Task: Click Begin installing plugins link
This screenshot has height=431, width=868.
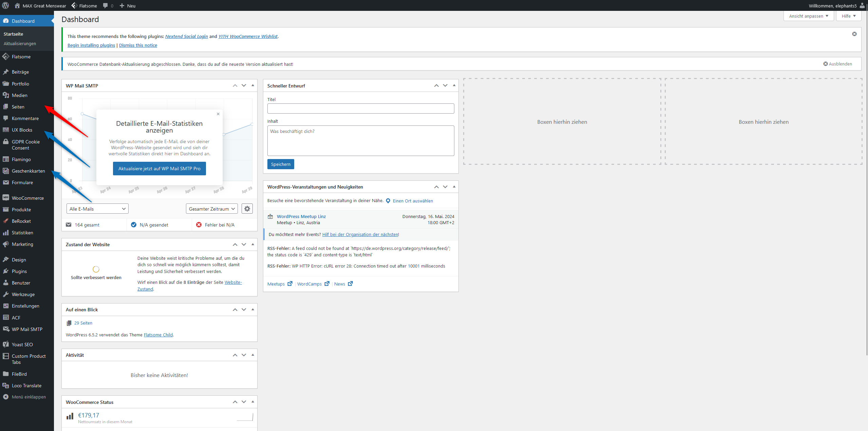Action: (91, 45)
